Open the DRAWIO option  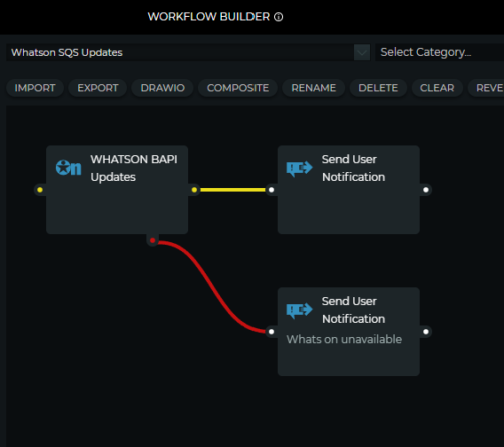162,88
